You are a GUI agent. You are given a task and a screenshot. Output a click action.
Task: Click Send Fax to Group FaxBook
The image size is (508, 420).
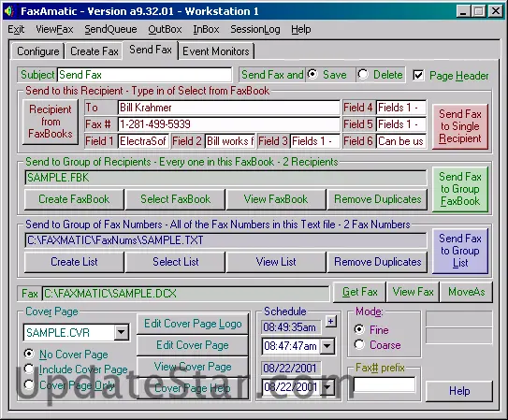tap(460, 189)
